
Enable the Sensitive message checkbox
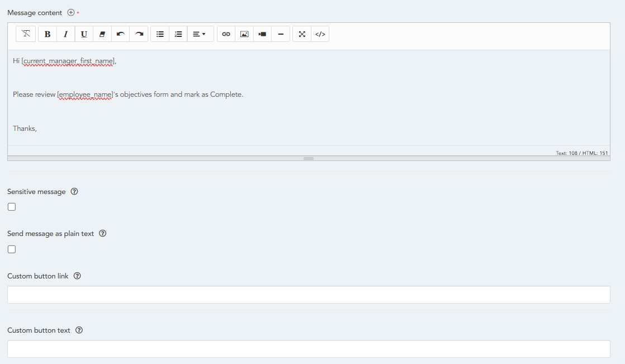point(12,207)
